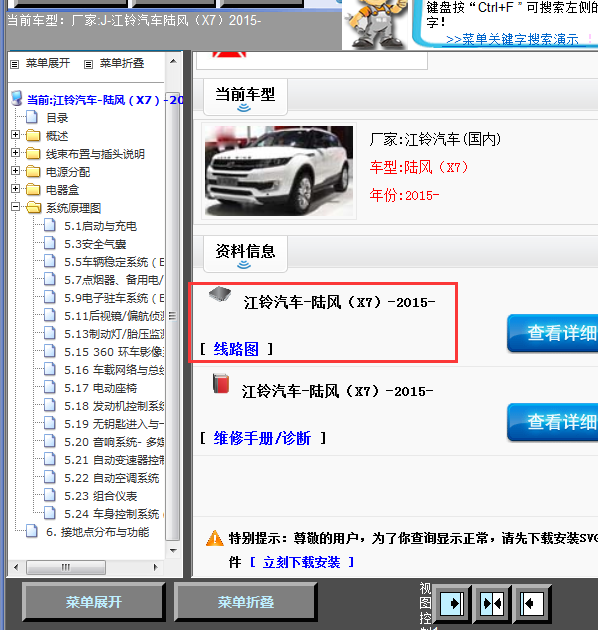Open 菜单关键字搜索演示 link
The width and height of the screenshot is (598, 630).
coord(512,39)
